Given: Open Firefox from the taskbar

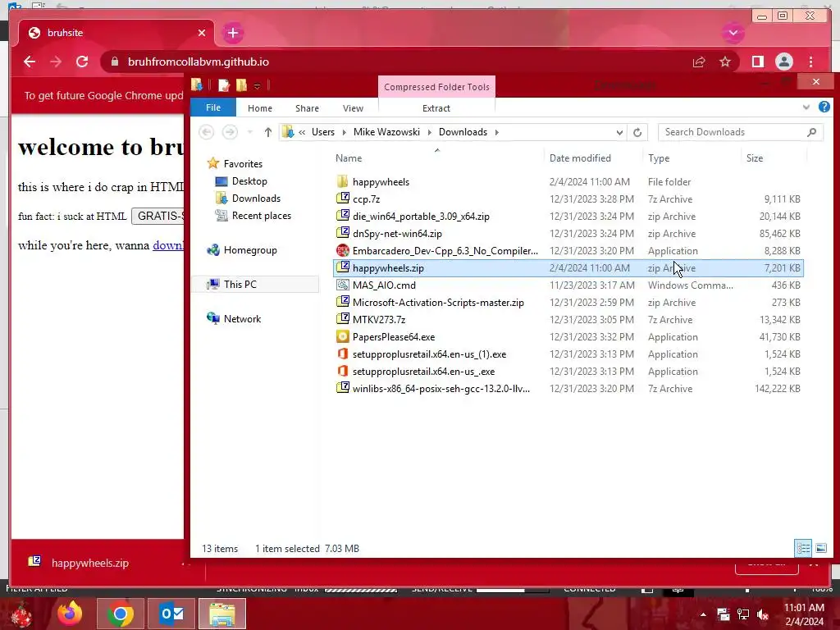Looking at the screenshot, I should [x=70, y=614].
